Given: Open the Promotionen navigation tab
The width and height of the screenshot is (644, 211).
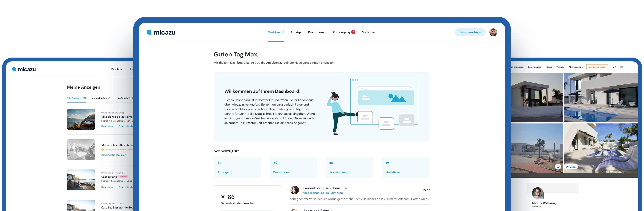Looking at the screenshot, I should pyautogui.click(x=317, y=32).
